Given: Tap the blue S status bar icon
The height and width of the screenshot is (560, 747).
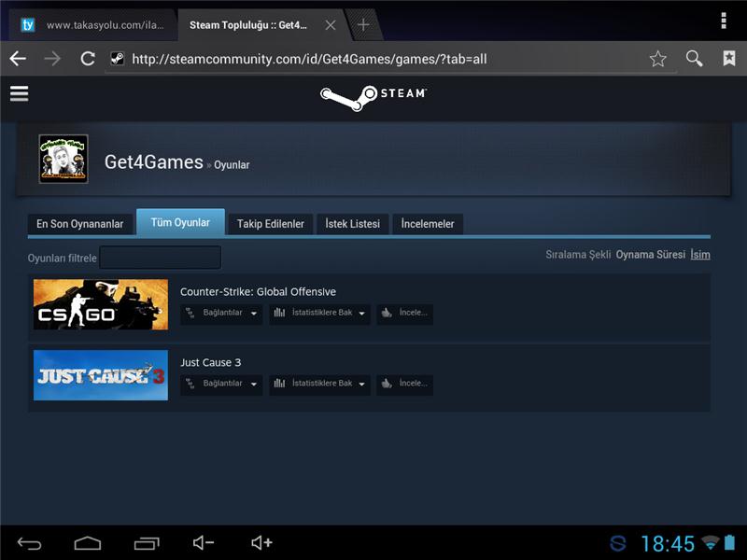Looking at the screenshot, I should pyautogui.click(x=618, y=543).
